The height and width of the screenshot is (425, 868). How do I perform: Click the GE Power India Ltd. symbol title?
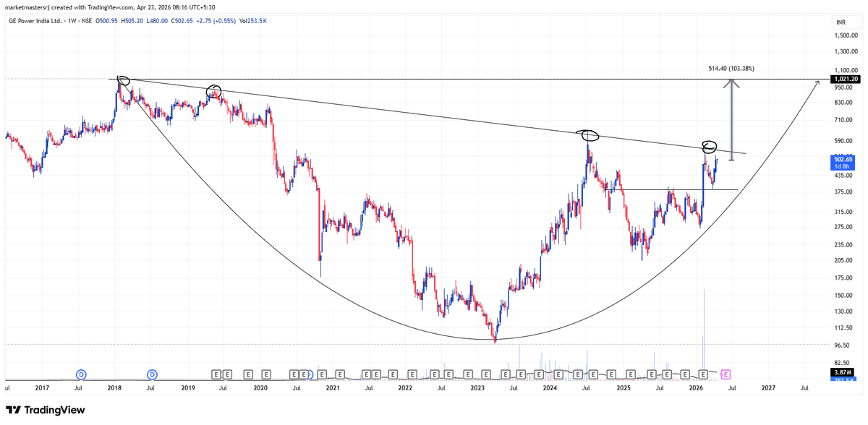36,21
